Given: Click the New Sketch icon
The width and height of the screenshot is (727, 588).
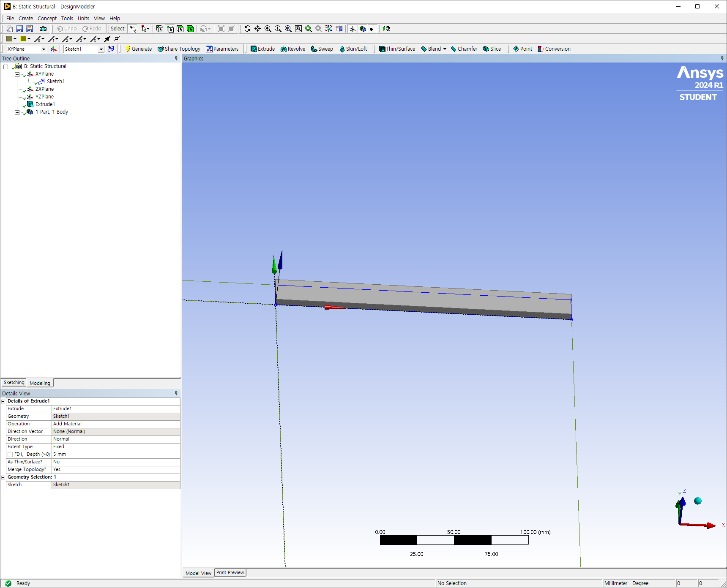Looking at the screenshot, I should (x=111, y=49).
